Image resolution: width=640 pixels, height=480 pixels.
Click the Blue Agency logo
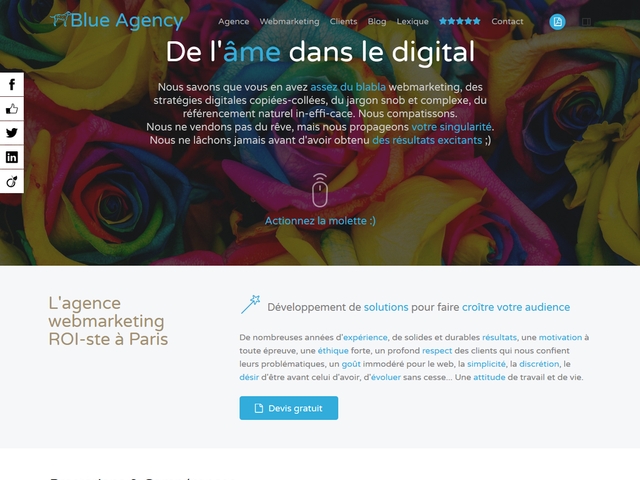click(x=117, y=20)
